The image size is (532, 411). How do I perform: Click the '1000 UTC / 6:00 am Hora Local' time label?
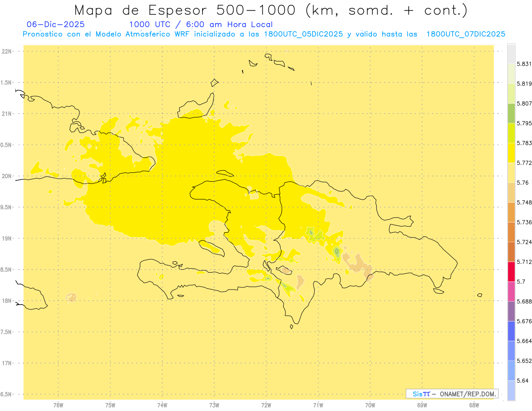tap(201, 25)
